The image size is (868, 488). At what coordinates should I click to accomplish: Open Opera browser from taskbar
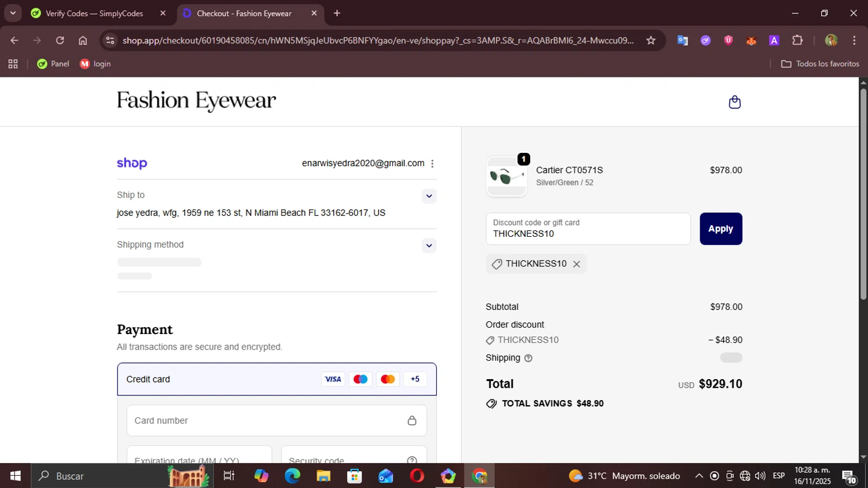pyautogui.click(x=417, y=476)
